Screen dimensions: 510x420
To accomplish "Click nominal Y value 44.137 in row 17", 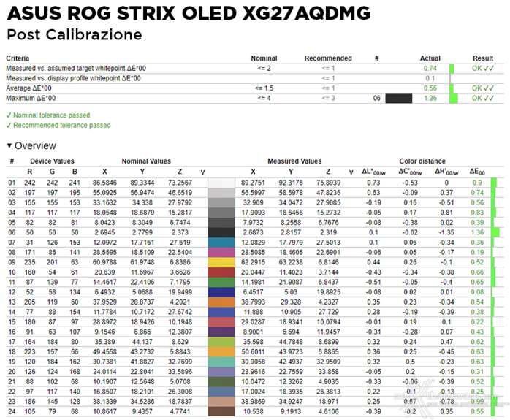I will point(142,342).
